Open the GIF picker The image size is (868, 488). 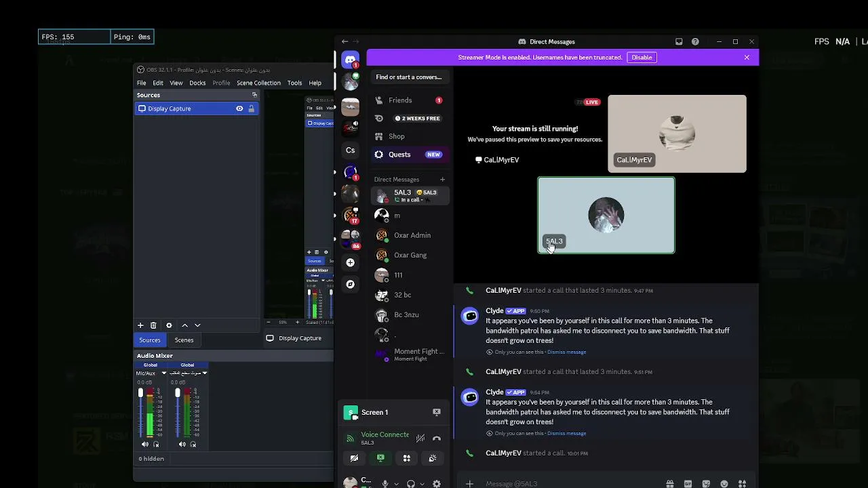(x=688, y=483)
